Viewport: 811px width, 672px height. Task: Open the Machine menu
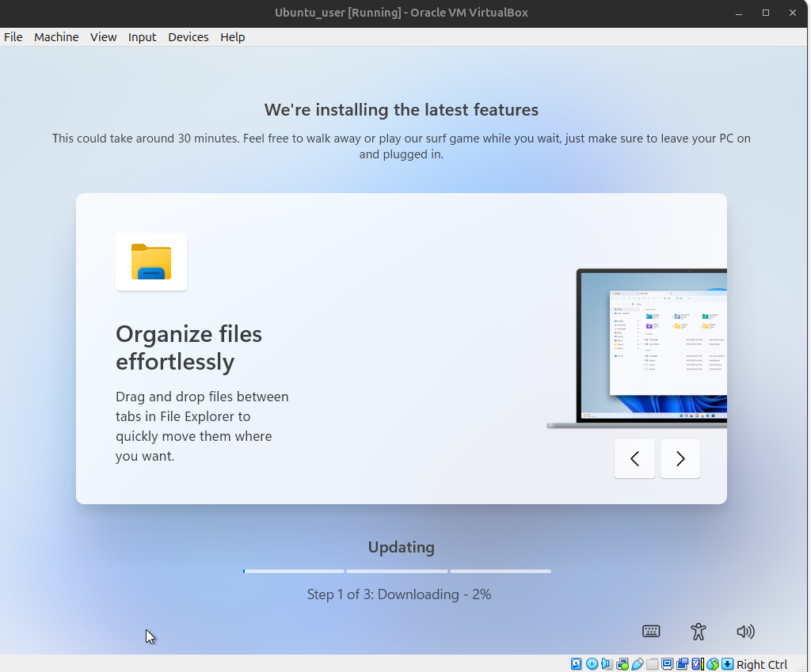56,37
